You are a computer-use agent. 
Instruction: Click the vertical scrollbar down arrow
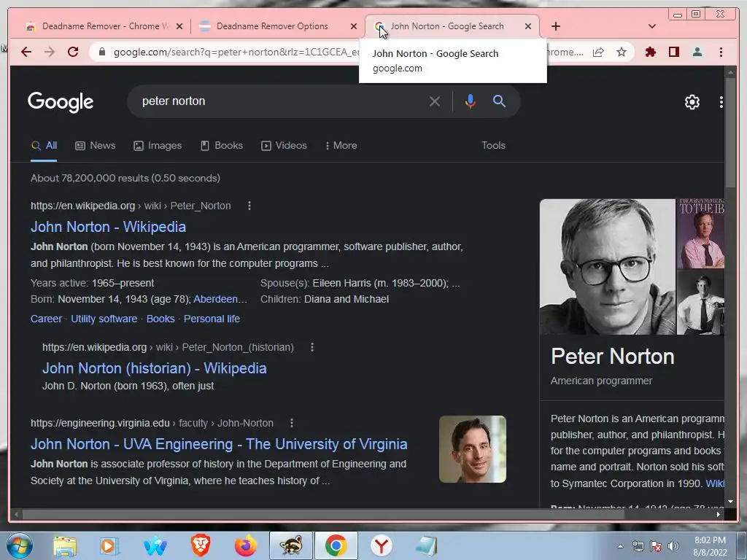[x=730, y=502]
